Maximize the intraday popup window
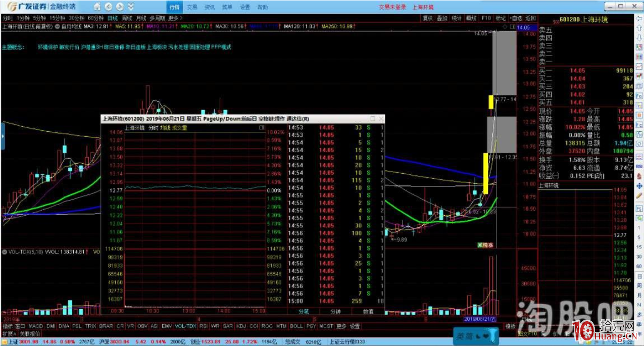Viewport: 644px width, 346px height. [373, 119]
